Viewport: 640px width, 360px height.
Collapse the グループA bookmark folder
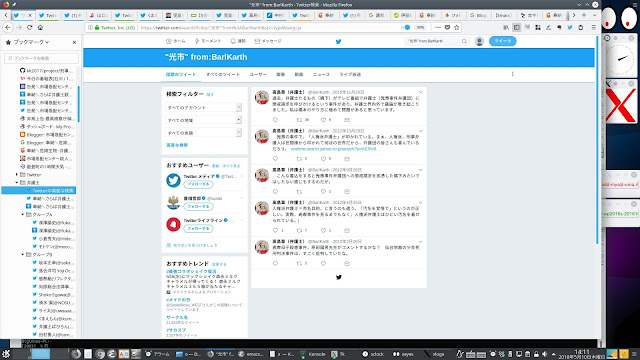tap(23, 215)
